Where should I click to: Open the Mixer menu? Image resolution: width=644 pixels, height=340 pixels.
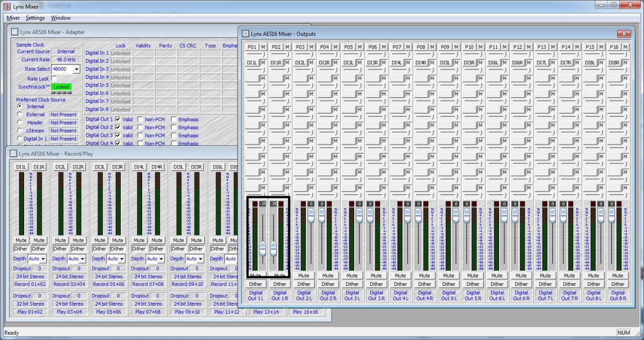13,18
